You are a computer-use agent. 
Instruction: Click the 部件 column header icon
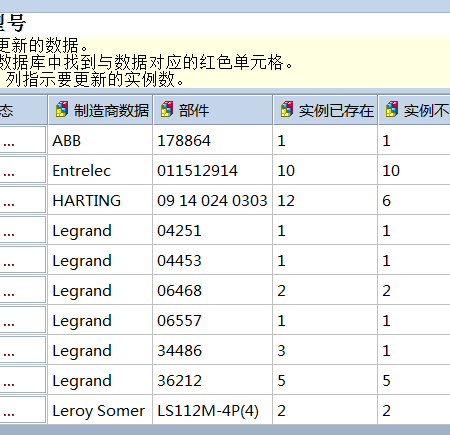pos(167,109)
